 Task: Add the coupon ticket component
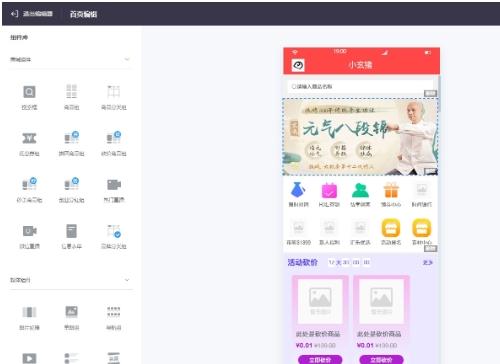pyautogui.click(x=29, y=138)
